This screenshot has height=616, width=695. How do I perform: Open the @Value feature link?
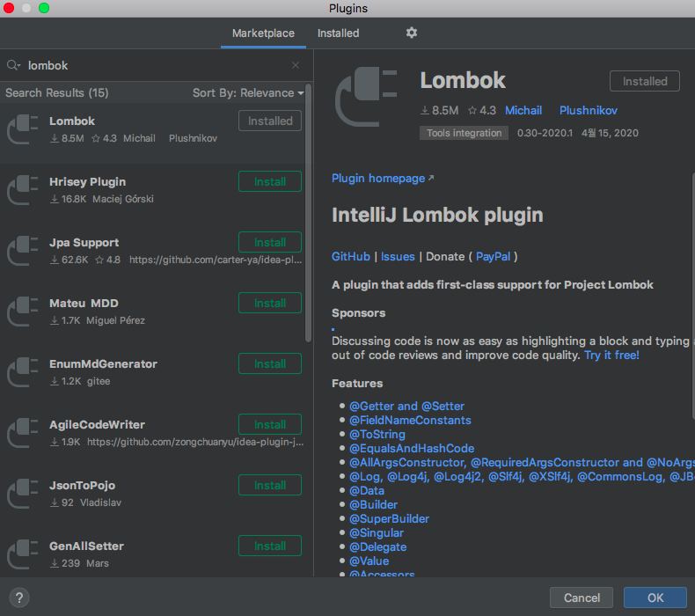pos(369,561)
